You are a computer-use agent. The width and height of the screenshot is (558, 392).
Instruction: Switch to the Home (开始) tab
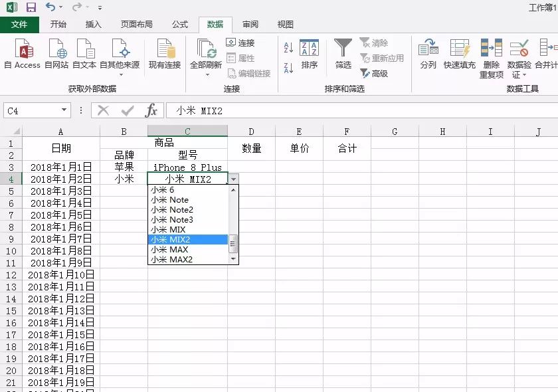[58, 24]
